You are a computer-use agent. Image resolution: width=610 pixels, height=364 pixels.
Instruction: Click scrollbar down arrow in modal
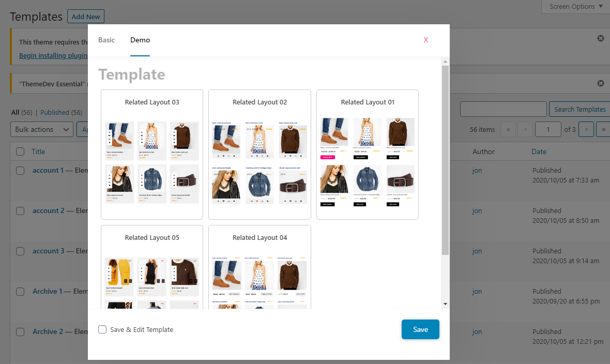click(x=445, y=304)
